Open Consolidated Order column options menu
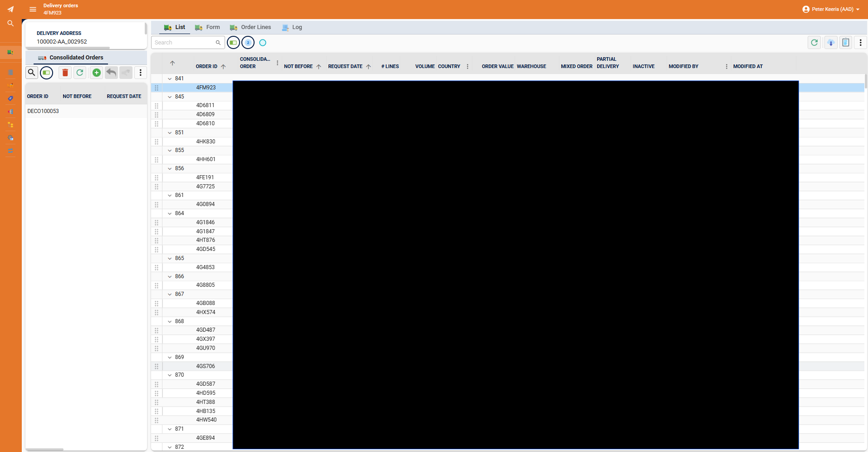 [277, 63]
